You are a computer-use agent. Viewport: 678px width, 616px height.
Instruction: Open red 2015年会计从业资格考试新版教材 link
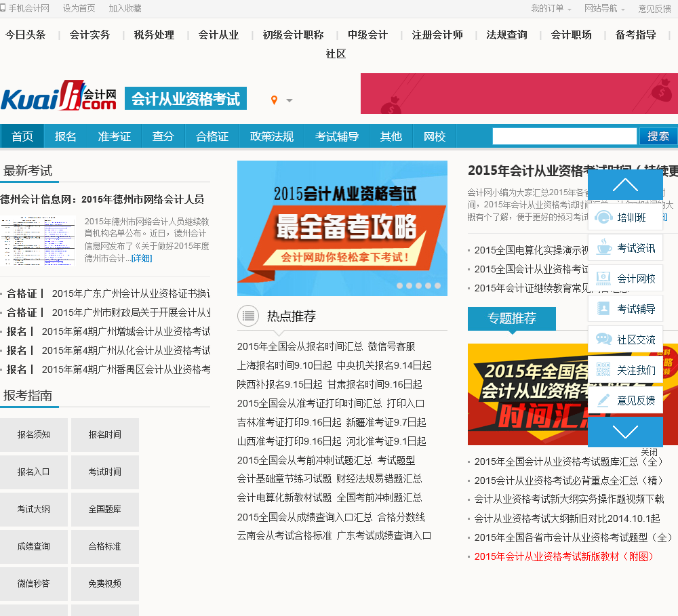point(564,556)
